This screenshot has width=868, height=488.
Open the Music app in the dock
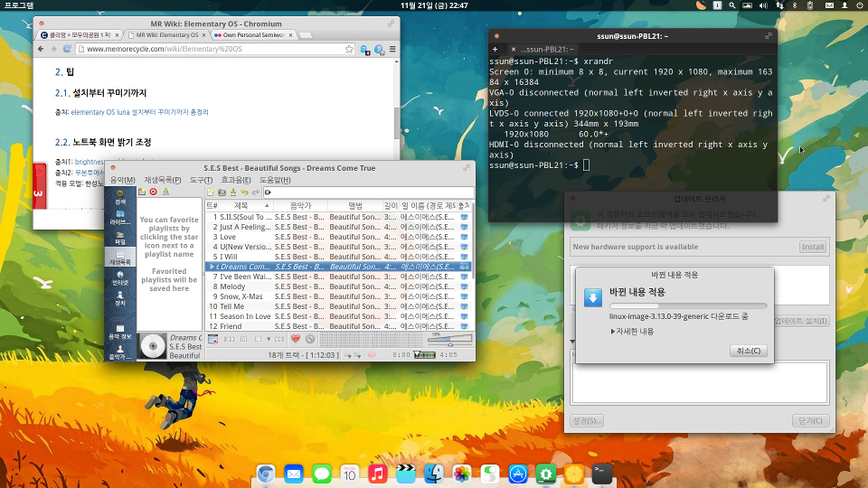click(378, 474)
